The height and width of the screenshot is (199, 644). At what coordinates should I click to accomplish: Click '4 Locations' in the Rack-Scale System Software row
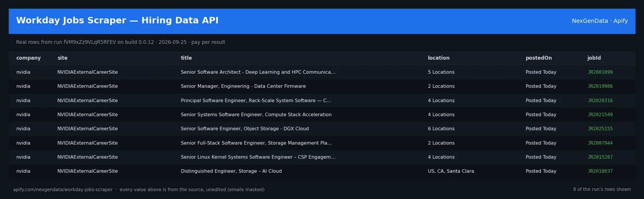441,101
